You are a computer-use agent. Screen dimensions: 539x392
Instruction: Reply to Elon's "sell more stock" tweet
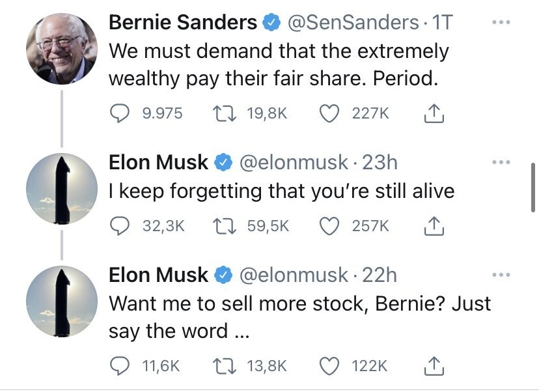tap(119, 366)
